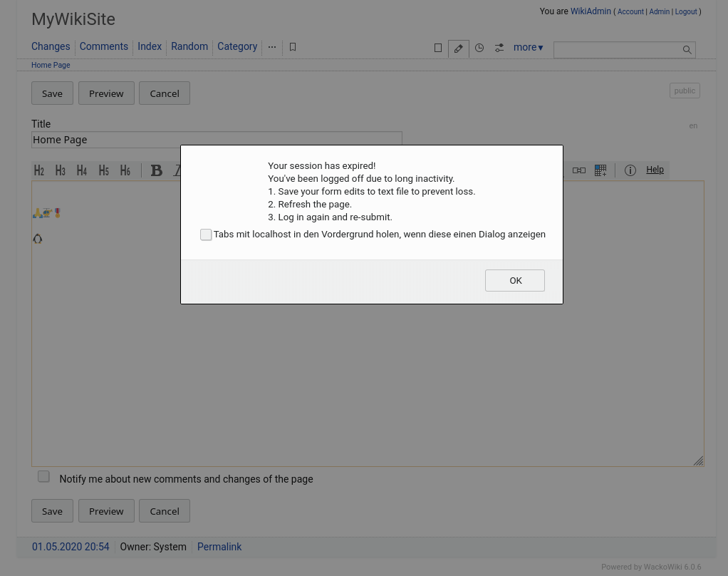
Task: Click the H2 heading toolbar icon
Action: (39, 170)
